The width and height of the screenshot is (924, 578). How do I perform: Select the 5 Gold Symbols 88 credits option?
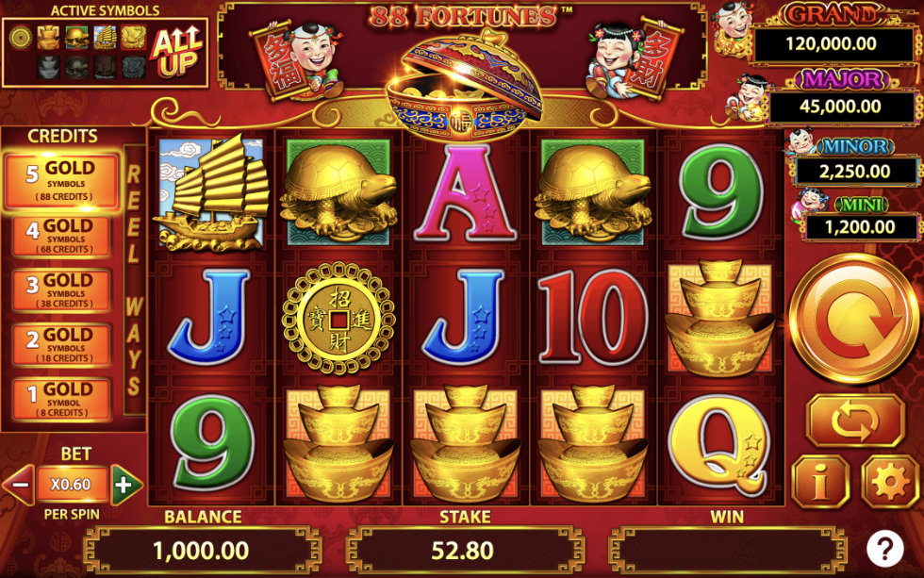click(62, 181)
